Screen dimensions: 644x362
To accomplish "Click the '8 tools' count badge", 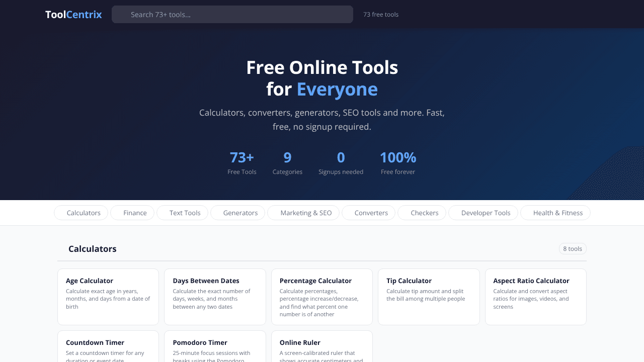I will point(573,249).
